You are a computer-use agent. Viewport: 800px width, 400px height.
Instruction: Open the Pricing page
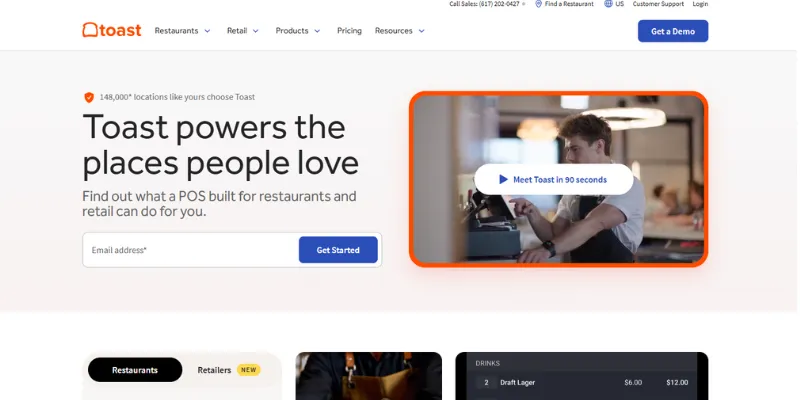pyautogui.click(x=349, y=31)
